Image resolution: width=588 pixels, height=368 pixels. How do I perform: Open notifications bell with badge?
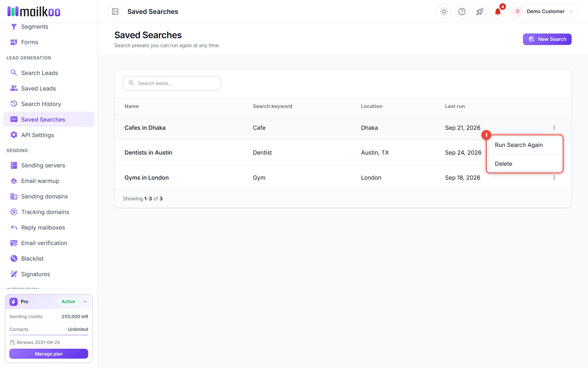498,11
